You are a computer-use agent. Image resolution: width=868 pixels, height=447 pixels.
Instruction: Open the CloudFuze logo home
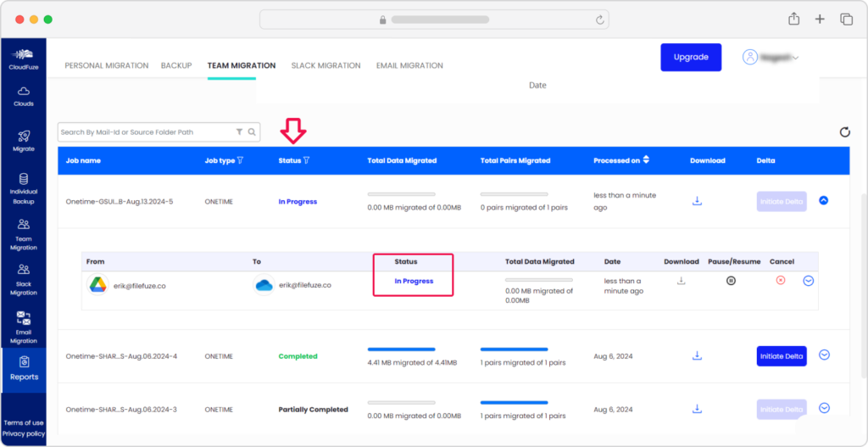click(x=23, y=59)
